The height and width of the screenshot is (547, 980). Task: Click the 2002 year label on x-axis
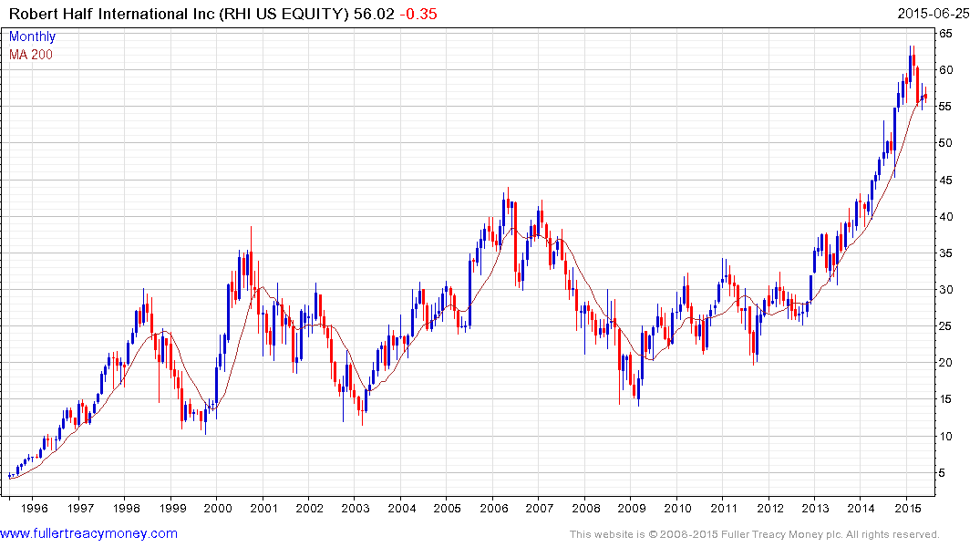pyautogui.click(x=310, y=508)
